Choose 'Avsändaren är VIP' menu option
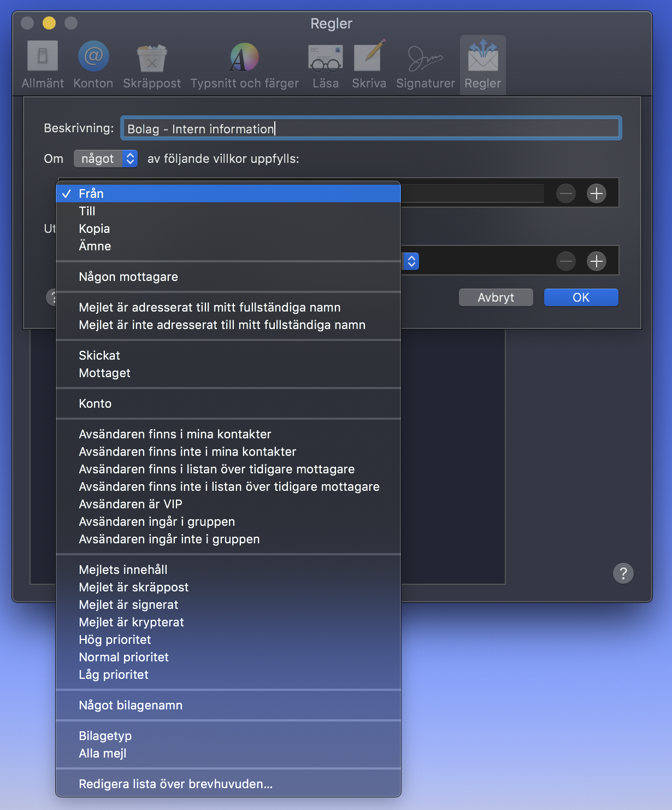 [x=131, y=504]
